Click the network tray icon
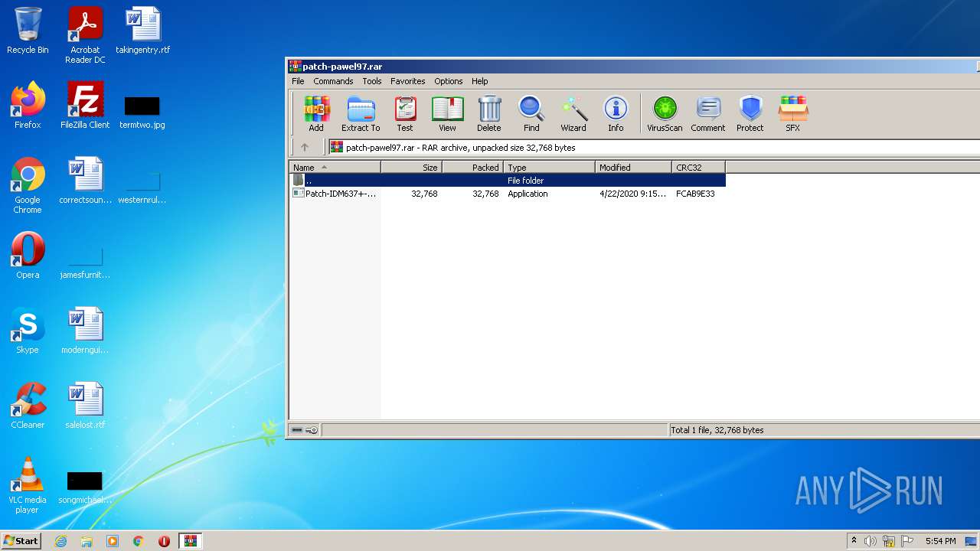The height and width of the screenshot is (551, 980). (889, 541)
